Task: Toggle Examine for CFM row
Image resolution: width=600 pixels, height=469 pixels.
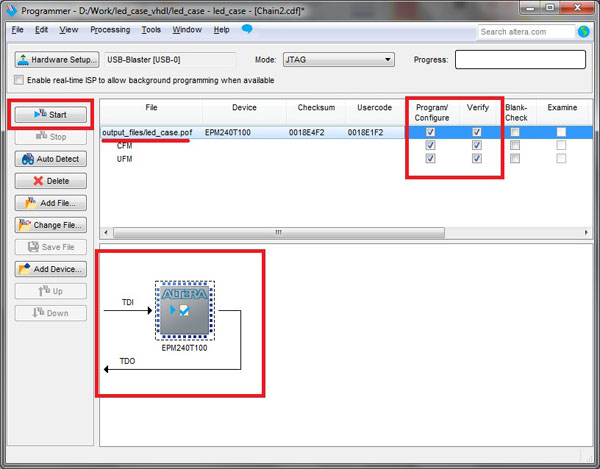Action: pyautogui.click(x=561, y=145)
